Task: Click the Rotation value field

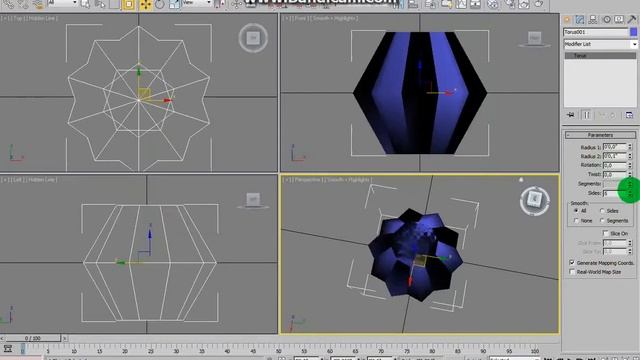Action: click(x=615, y=165)
